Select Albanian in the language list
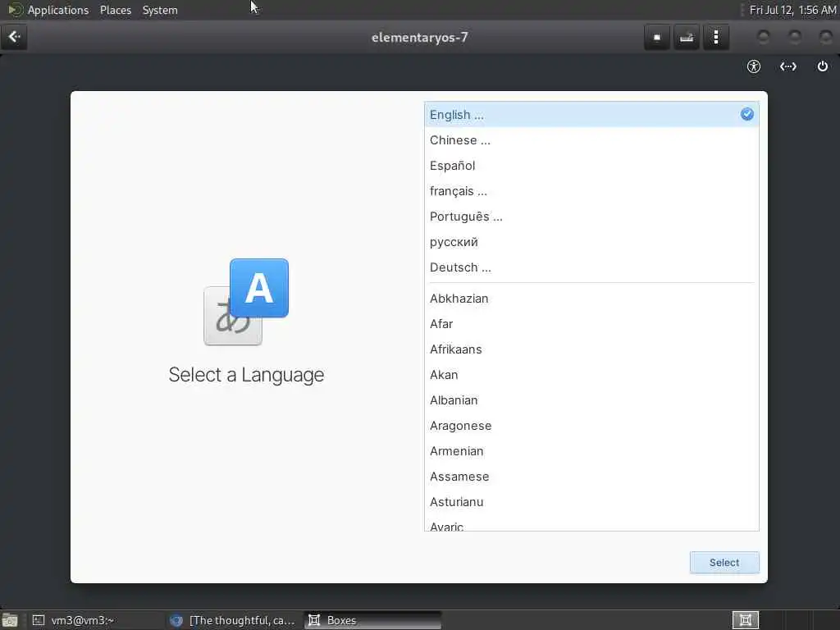The height and width of the screenshot is (630, 840). (591, 400)
